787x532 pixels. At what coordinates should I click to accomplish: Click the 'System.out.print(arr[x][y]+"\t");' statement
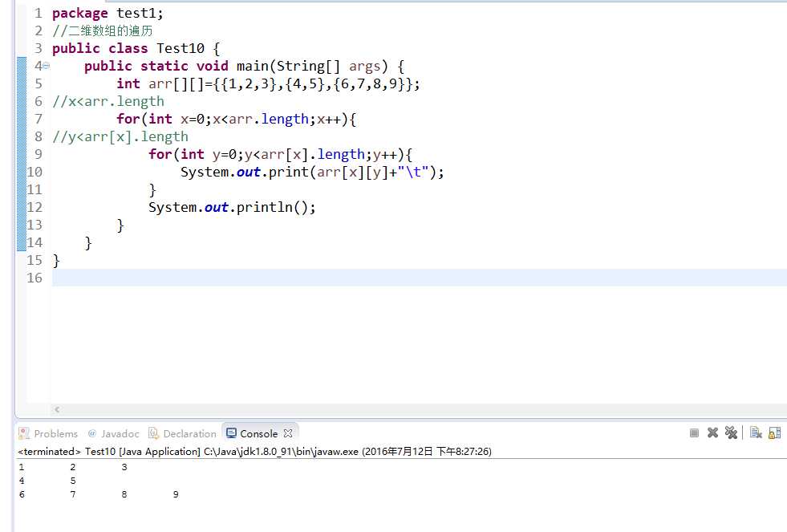pos(312,173)
